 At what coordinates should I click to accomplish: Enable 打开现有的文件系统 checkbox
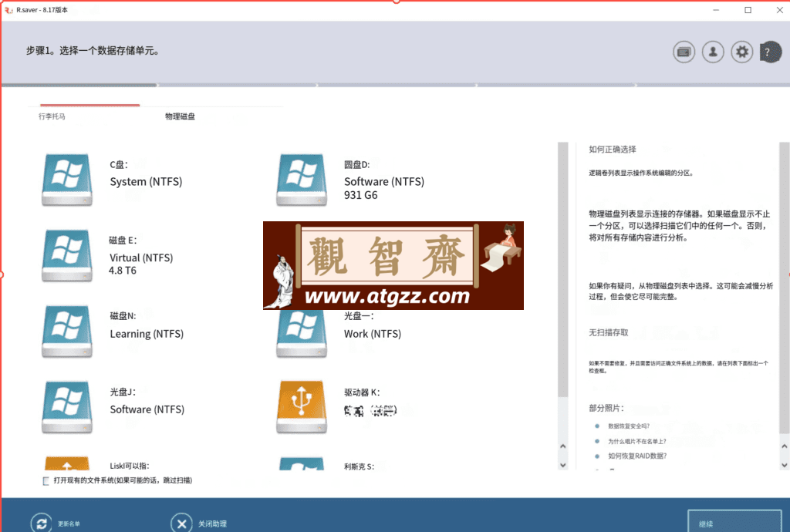pyautogui.click(x=46, y=481)
